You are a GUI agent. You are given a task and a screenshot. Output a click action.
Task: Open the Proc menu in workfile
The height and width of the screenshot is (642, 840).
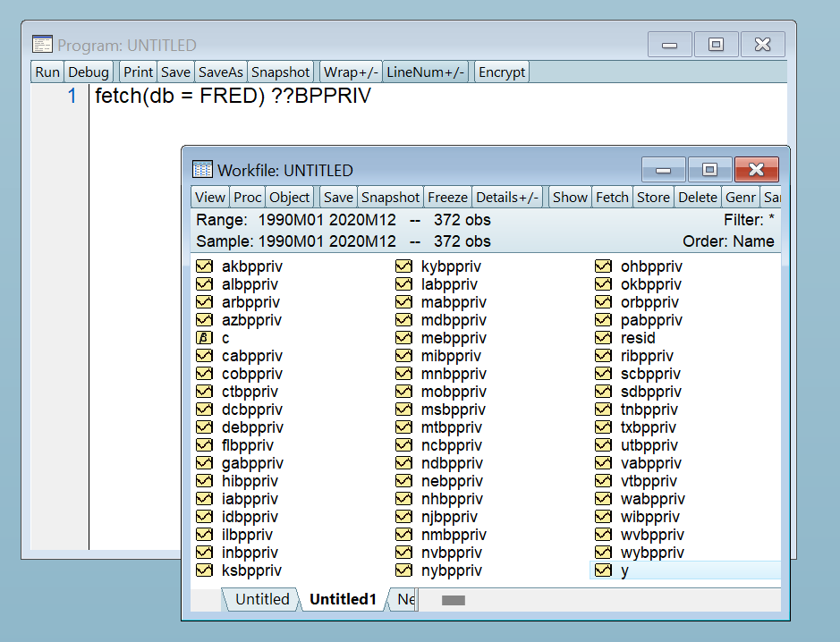(248, 197)
